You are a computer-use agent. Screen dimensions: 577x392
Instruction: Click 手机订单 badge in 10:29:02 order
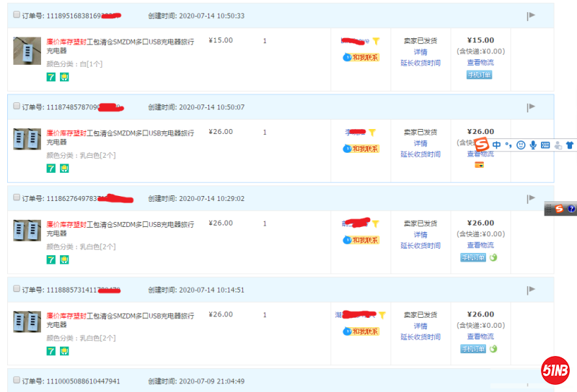[473, 257]
